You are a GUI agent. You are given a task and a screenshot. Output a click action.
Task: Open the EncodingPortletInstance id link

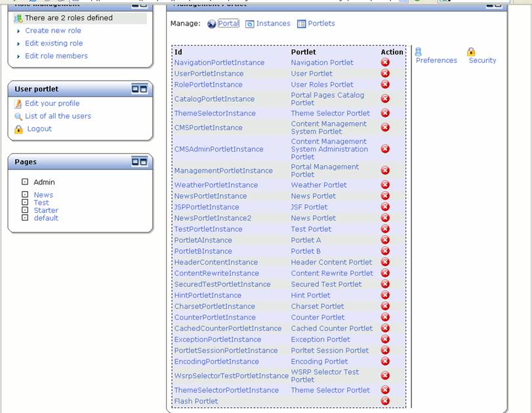click(x=216, y=361)
